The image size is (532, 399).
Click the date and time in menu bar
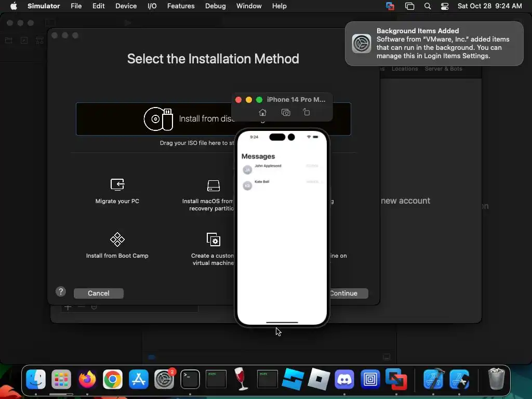click(489, 6)
